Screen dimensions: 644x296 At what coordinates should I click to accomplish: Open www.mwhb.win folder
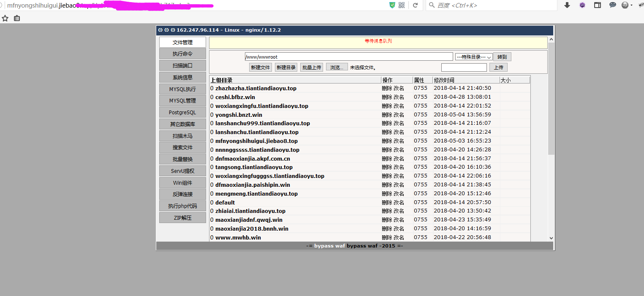click(238, 237)
